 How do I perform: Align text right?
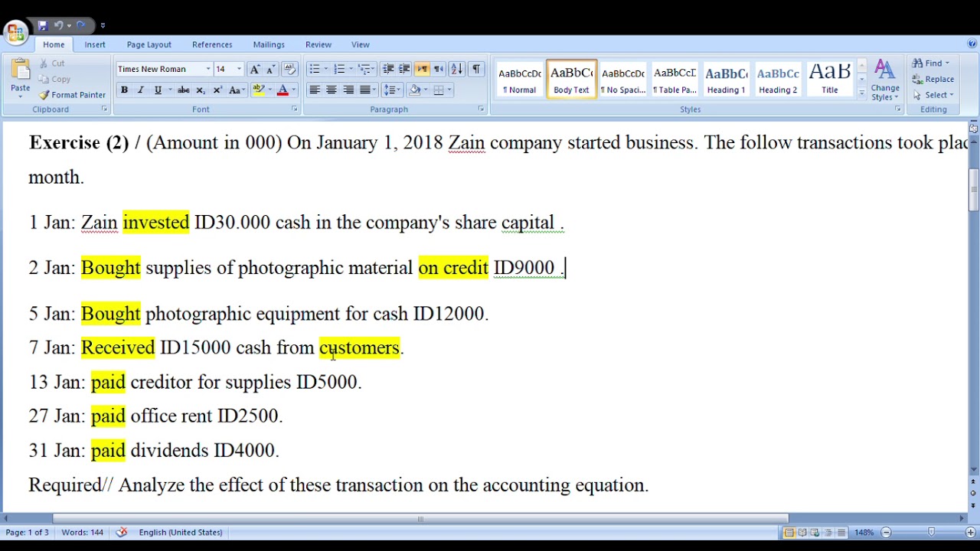[348, 90]
